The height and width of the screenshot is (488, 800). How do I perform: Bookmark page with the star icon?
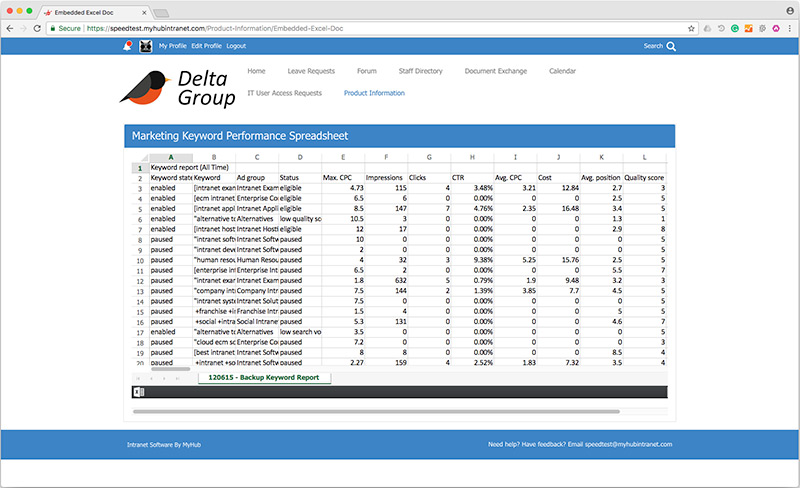[x=691, y=29]
